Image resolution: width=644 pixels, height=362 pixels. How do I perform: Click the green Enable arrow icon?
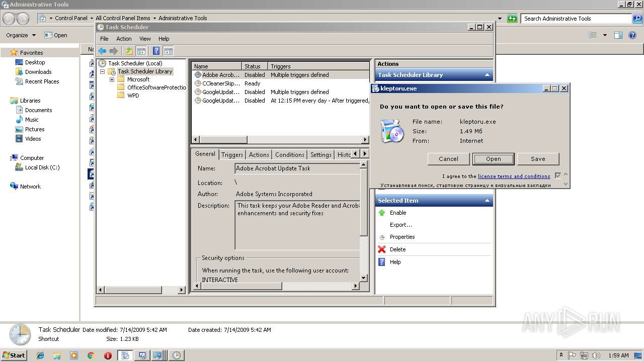(x=382, y=213)
